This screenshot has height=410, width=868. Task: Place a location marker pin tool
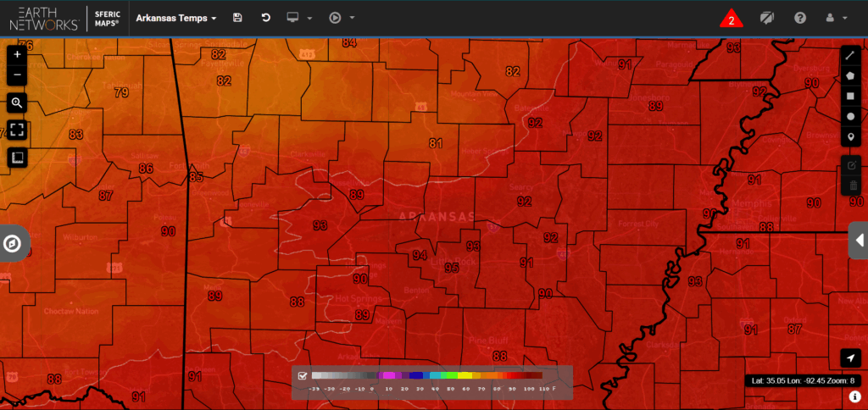(851, 136)
